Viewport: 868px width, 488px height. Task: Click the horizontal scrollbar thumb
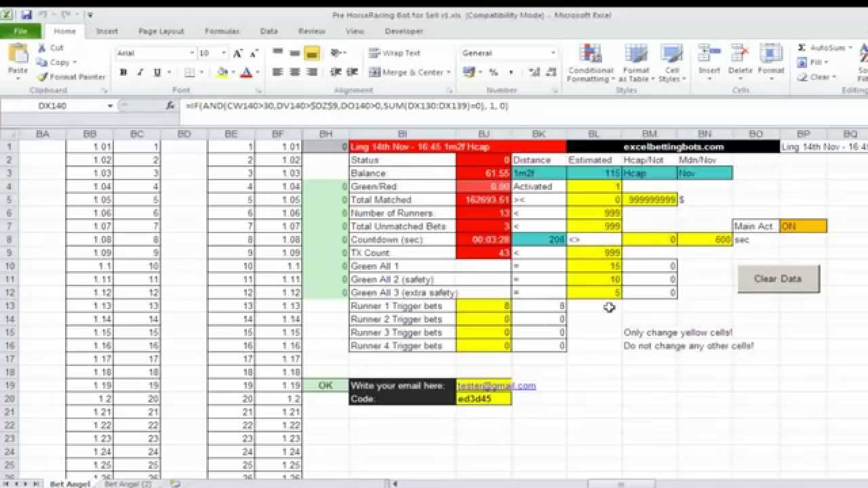[620, 484]
